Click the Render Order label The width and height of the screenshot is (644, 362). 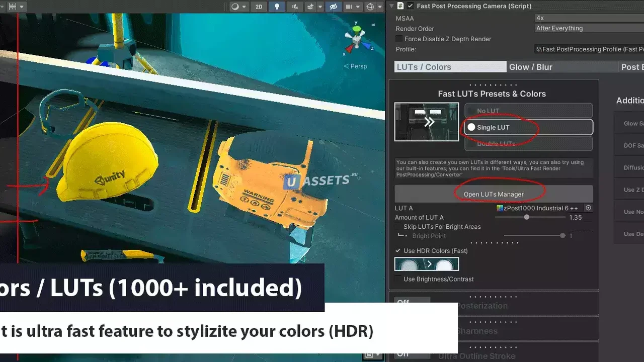pyautogui.click(x=415, y=29)
